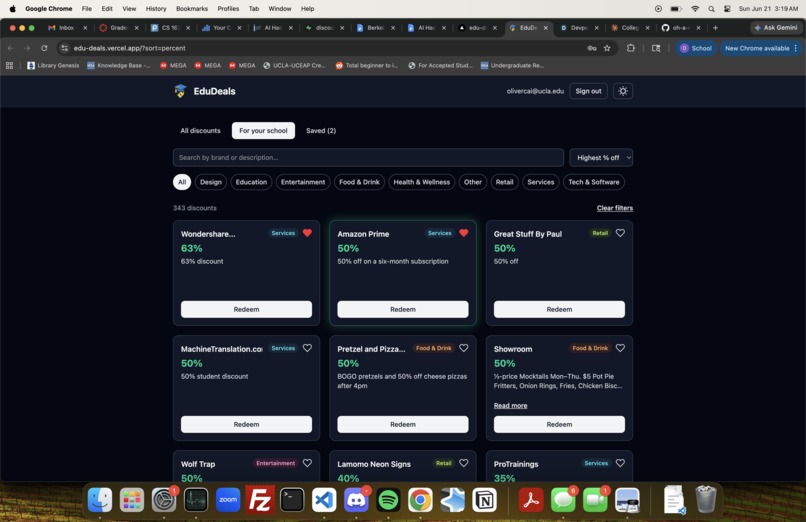Redeem the MachineTranslation.com deal
Image resolution: width=806 pixels, height=522 pixels.
tap(246, 424)
